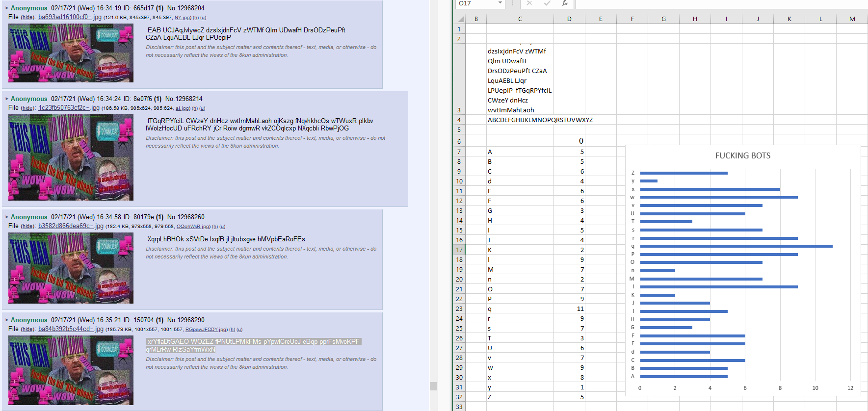Click the (h) link on post 12968290

point(232,330)
